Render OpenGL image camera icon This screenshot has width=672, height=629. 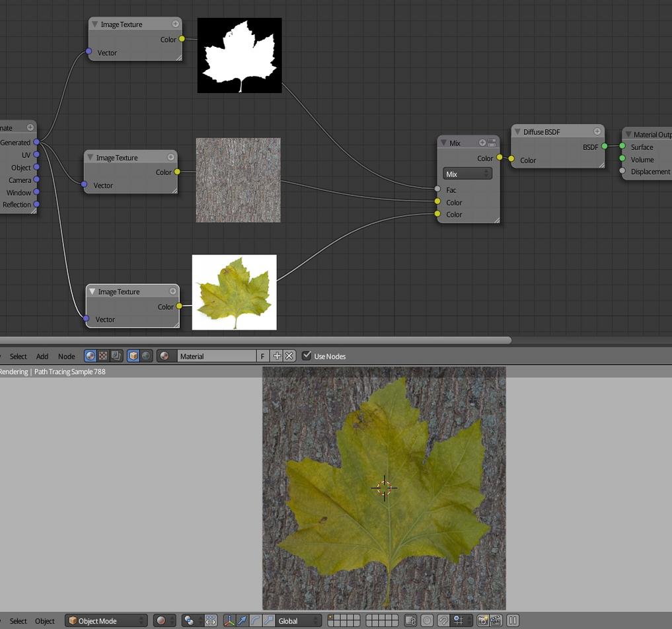point(482,621)
